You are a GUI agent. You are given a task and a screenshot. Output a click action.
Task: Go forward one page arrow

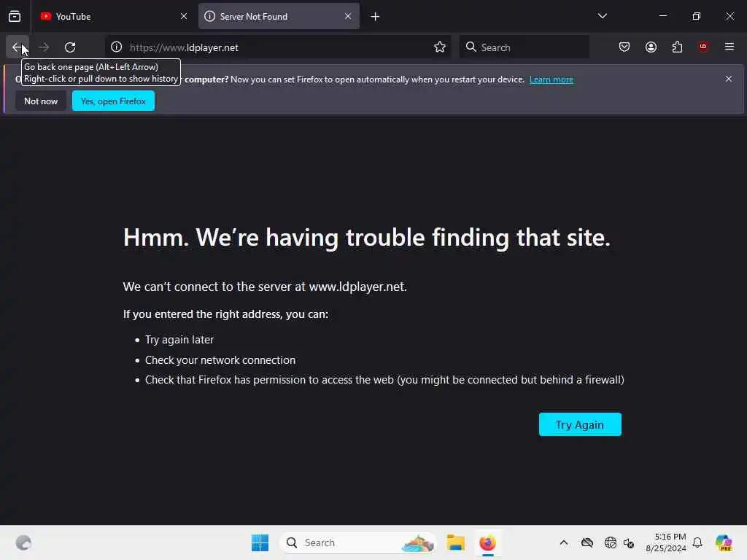(44, 47)
